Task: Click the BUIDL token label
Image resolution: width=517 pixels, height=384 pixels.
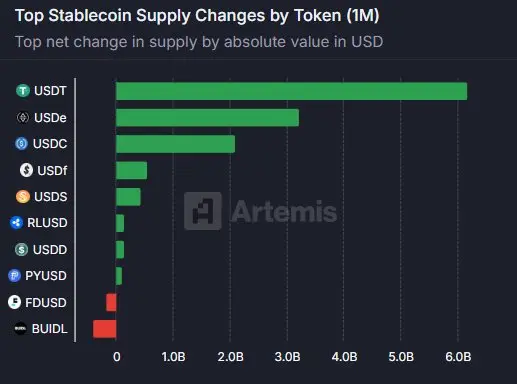Action: pos(49,329)
